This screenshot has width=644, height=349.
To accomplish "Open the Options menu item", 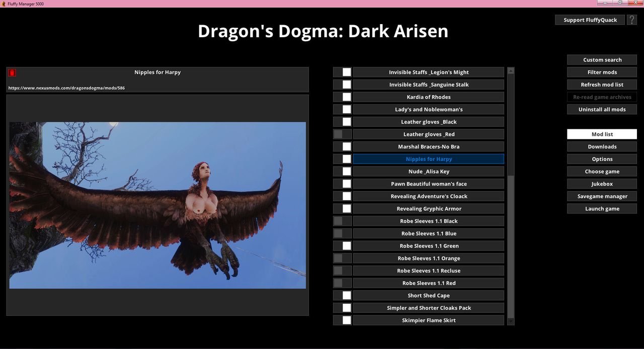I will pos(602,159).
